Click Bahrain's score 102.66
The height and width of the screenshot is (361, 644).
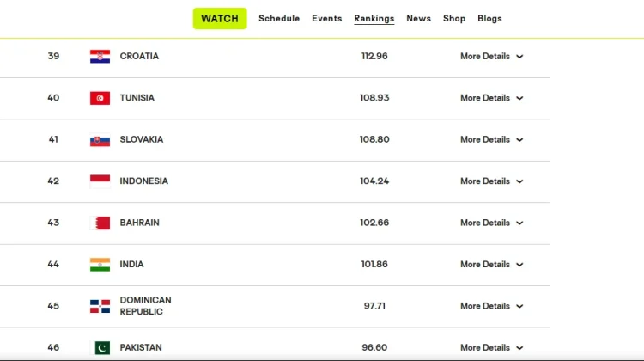tap(374, 223)
